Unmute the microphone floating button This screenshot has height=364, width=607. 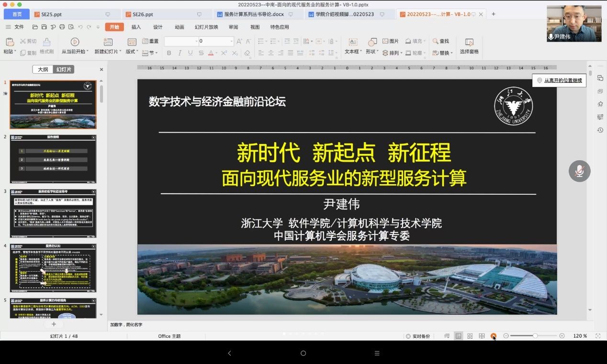[x=579, y=171]
